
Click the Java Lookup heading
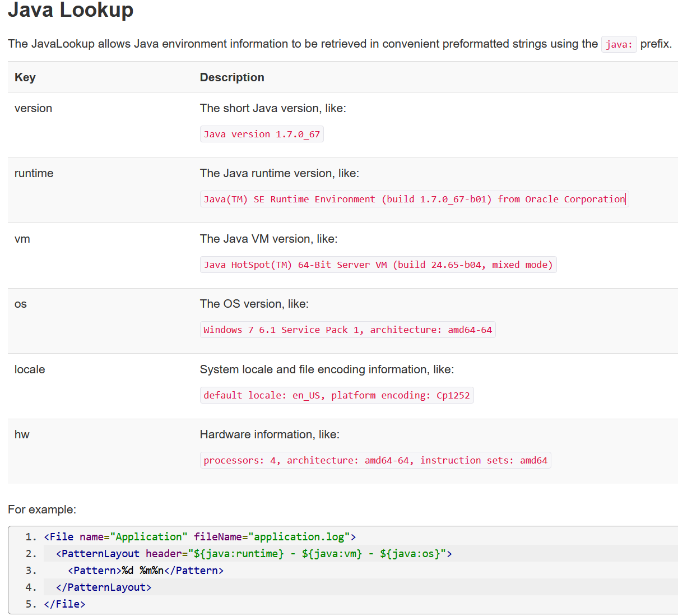71,10
